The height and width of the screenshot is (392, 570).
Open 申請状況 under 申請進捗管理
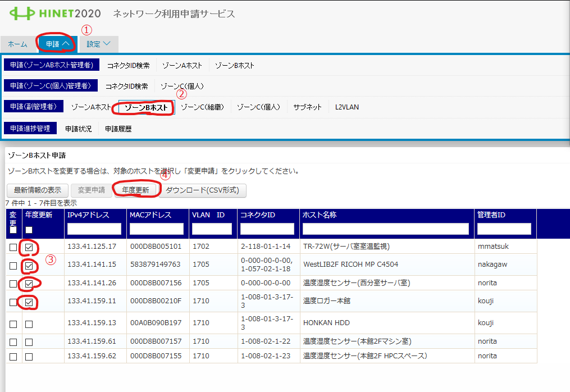78,129
